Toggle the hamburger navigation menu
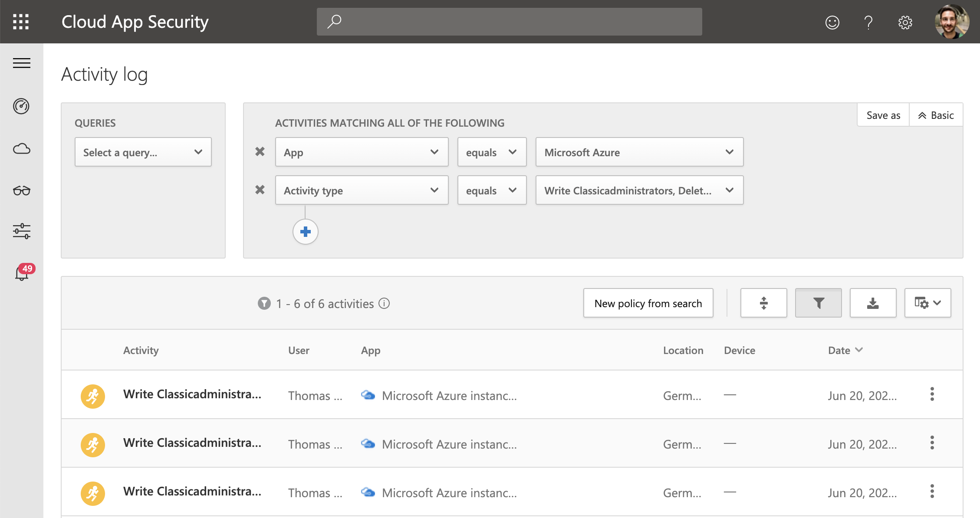 coord(21,63)
